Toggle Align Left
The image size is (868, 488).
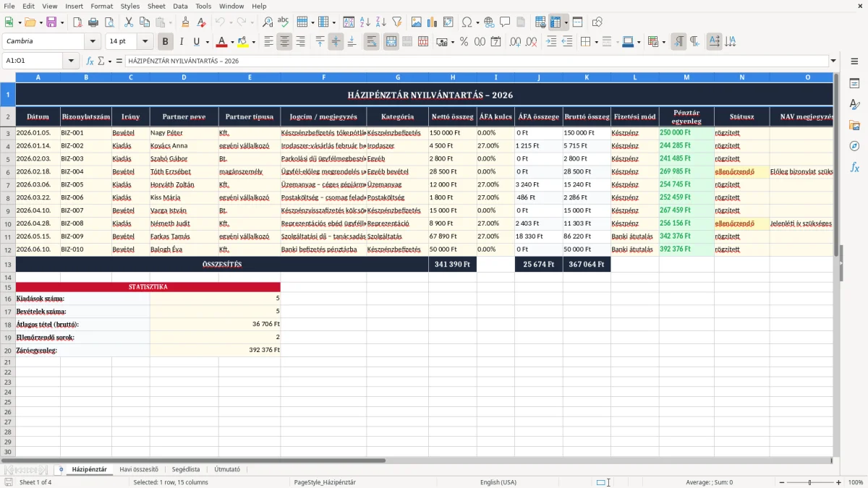point(268,42)
